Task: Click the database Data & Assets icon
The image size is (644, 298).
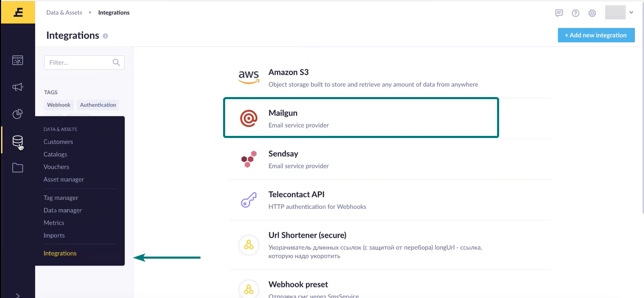Action: coord(17,141)
